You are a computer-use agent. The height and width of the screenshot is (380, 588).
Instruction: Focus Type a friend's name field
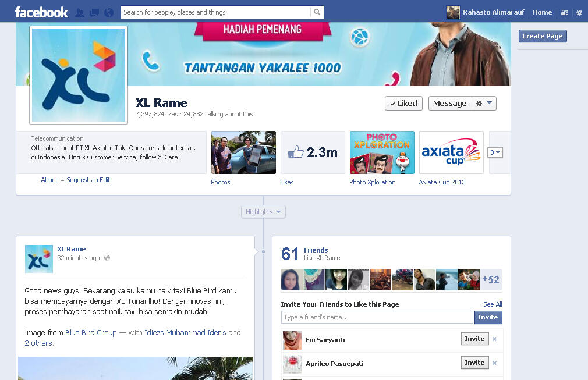(377, 317)
